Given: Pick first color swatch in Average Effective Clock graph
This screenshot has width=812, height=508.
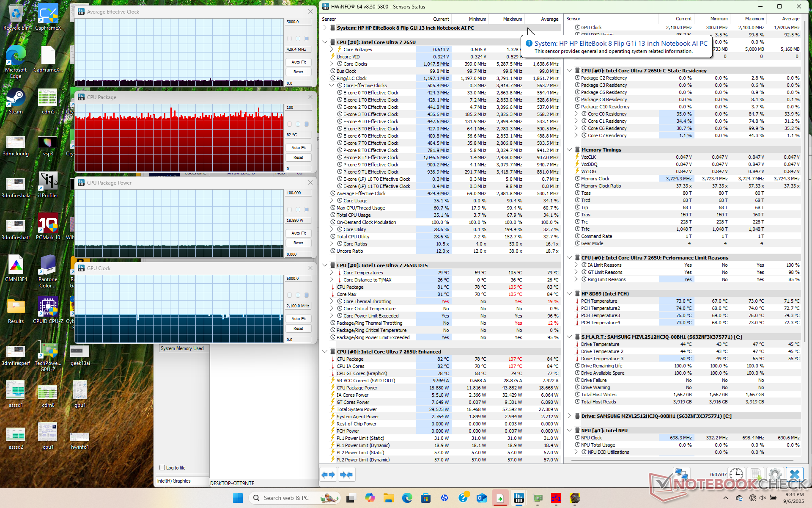Looking at the screenshot, I should [289, 39].
